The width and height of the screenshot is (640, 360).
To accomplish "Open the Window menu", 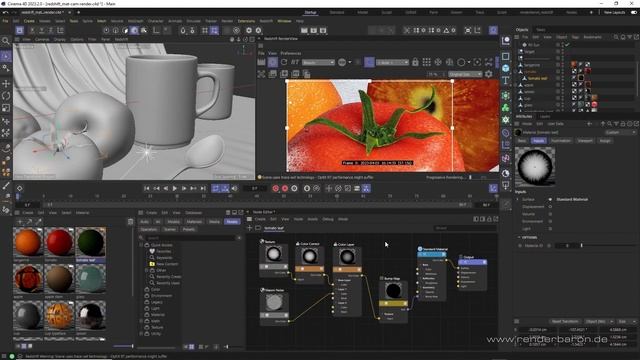I will [284, 21].
